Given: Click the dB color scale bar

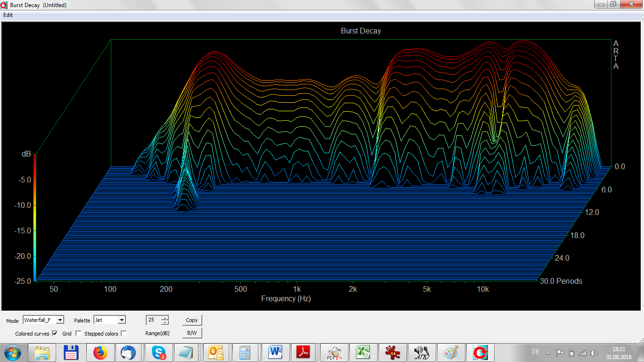Looking at the screenshot, I should click(x=34, y=217).
